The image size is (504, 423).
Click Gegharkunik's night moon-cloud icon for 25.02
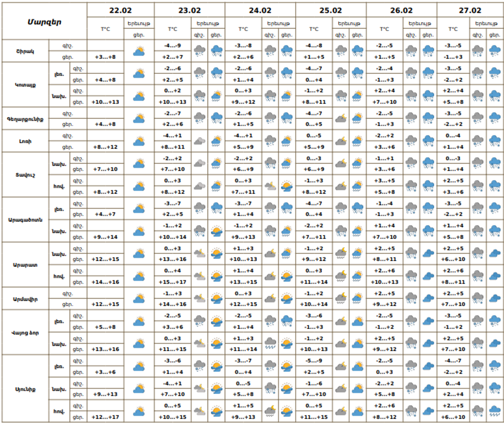pyautogui.click(x=341, y=118)
